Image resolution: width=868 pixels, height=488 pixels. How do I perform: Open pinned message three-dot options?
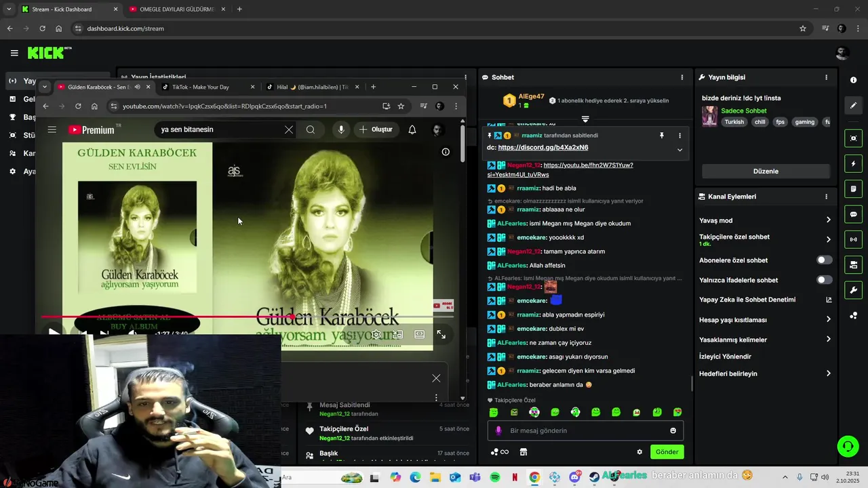(x=679, y=136)
